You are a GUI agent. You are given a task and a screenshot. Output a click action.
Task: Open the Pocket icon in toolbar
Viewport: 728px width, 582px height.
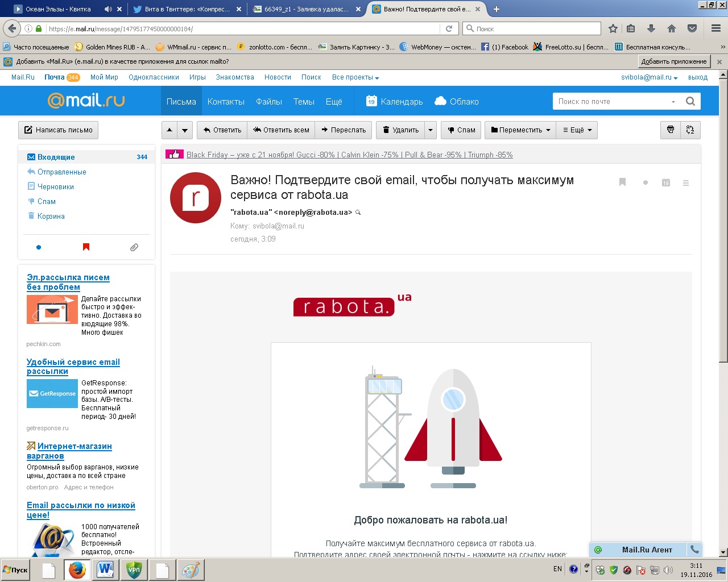(x=692, y=28)
